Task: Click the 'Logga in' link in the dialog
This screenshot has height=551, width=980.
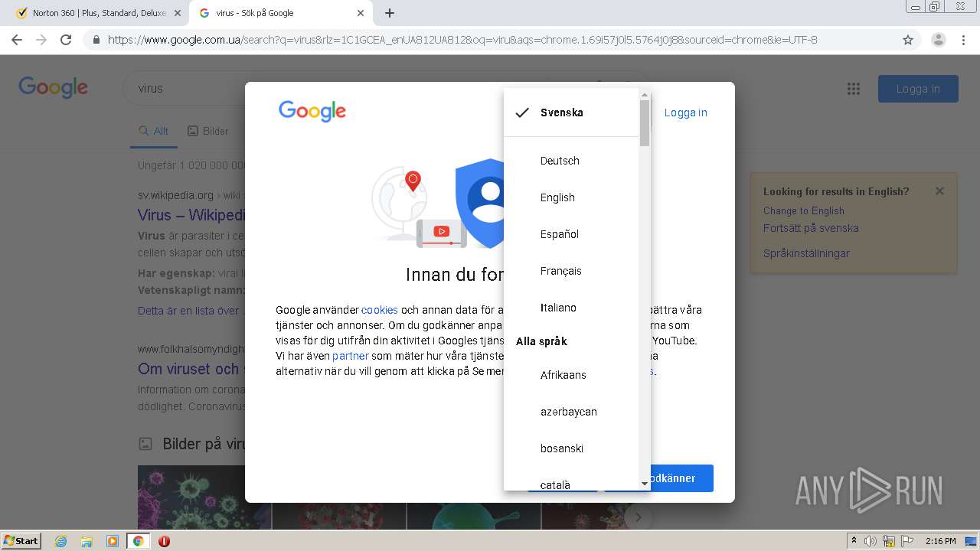Action: (685, 112)
